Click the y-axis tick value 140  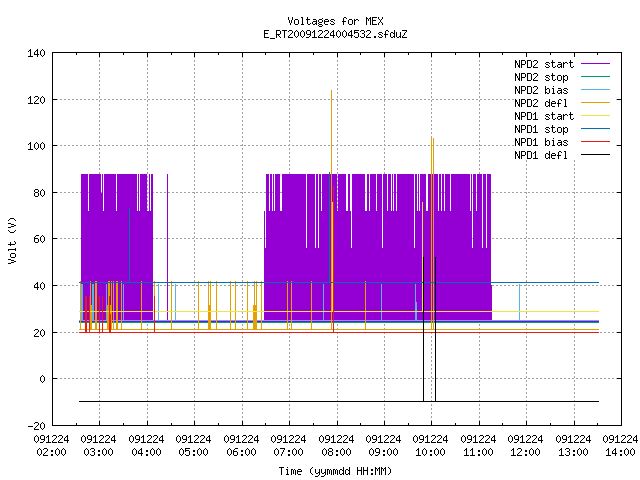(x=36, y=53)
